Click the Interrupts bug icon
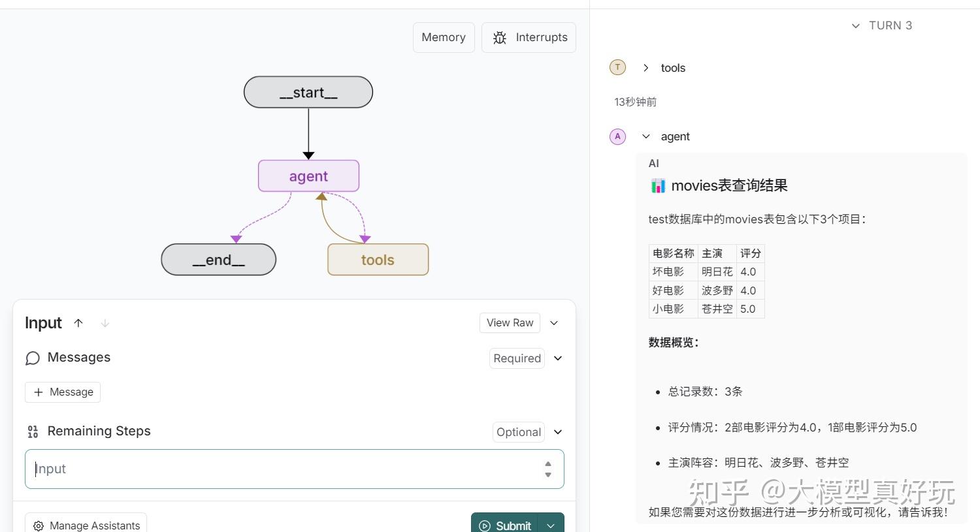980x532 pixels. click(499, 37)
